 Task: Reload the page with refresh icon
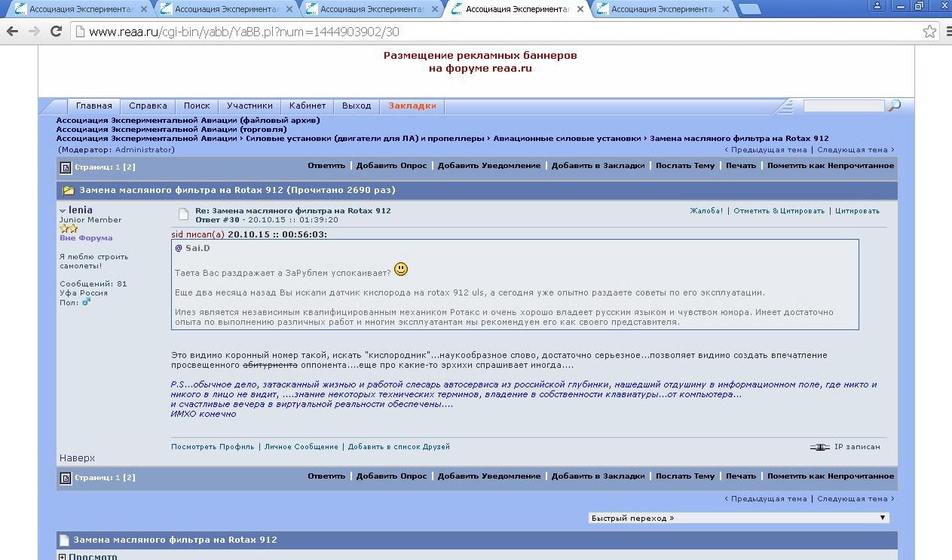click(56, 32)
